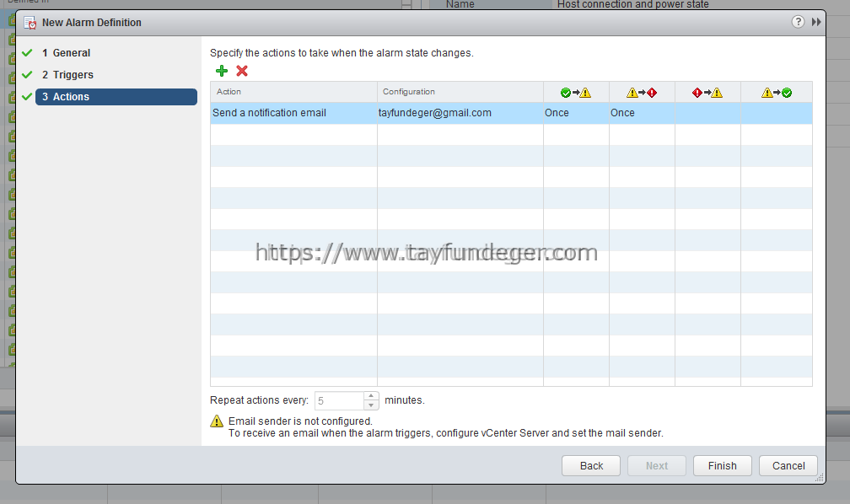Remove selected action with red X icon
850x504 pixels.
242,71
